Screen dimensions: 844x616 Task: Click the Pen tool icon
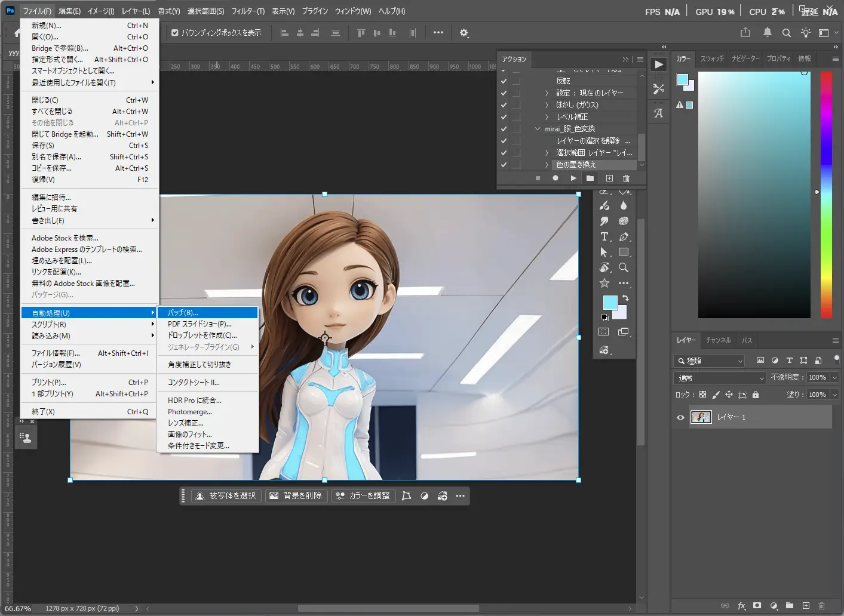point(624,237)
